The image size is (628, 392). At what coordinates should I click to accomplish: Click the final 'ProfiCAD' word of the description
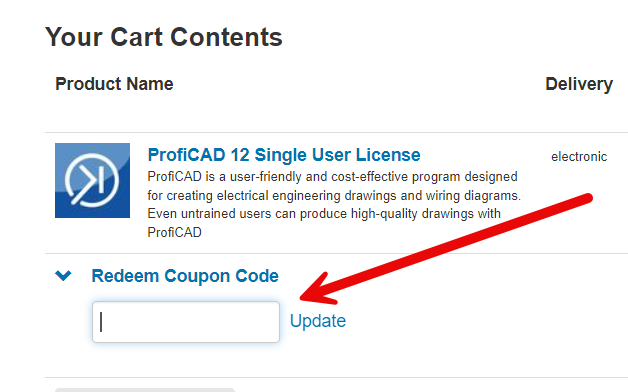(x=175, y=232)
